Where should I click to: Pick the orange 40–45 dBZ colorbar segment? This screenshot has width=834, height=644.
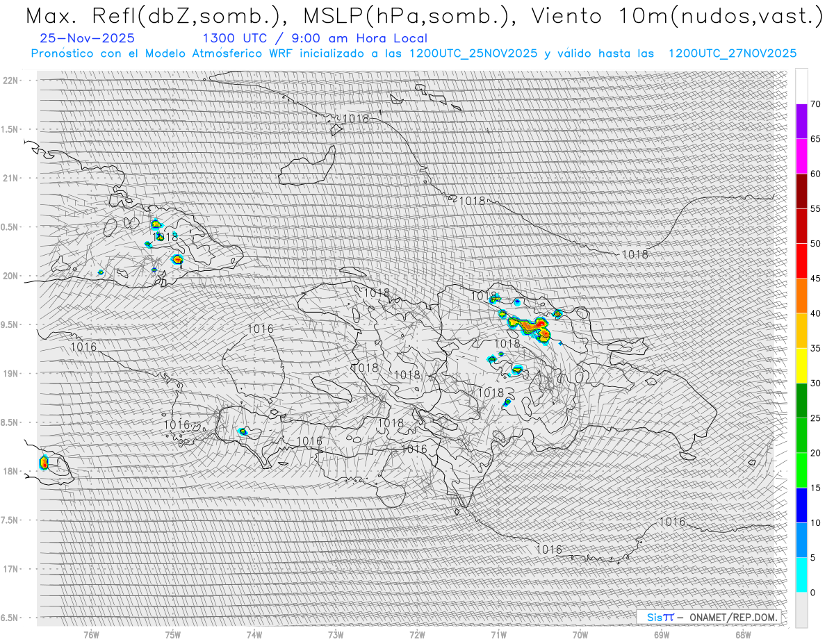[x=801, y=295]
